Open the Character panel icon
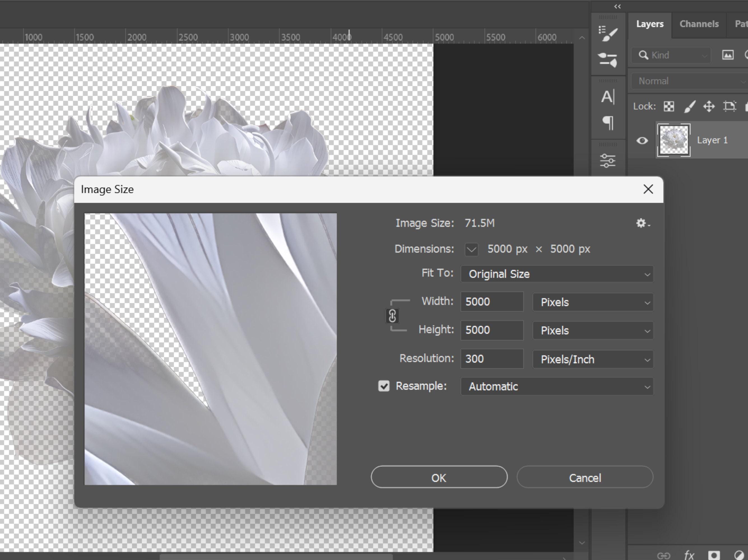 point(608,97)
